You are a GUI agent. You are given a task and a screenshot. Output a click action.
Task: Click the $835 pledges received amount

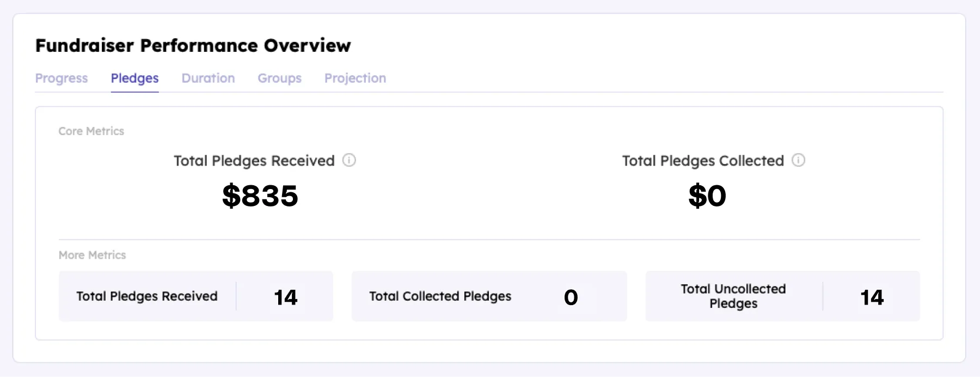coord(260,196)
